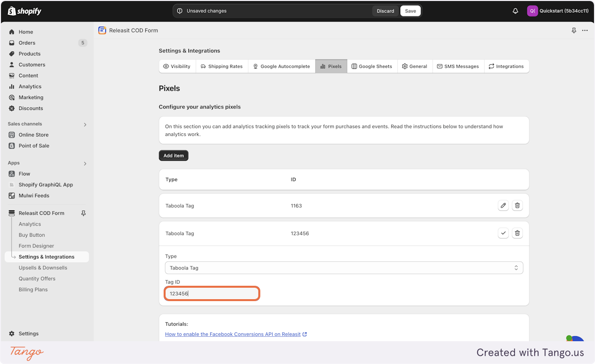Click the Discounts icon in sidebar
The image size is (595, 364).
tap(12, 108)
